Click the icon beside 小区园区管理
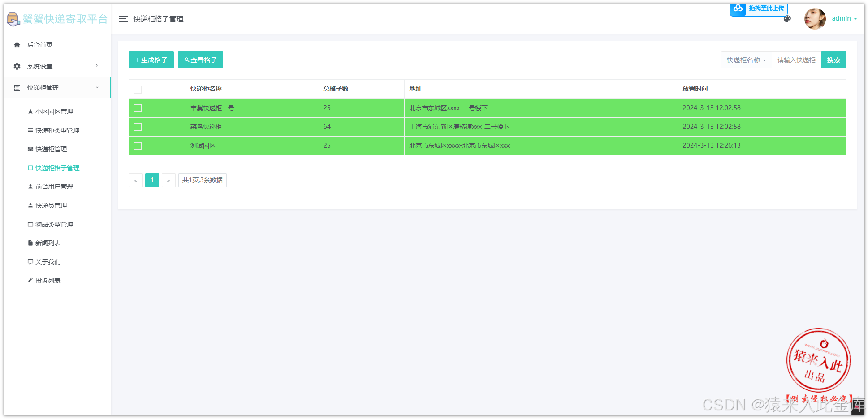Screen dimensions: 868x419 (30, 111)
